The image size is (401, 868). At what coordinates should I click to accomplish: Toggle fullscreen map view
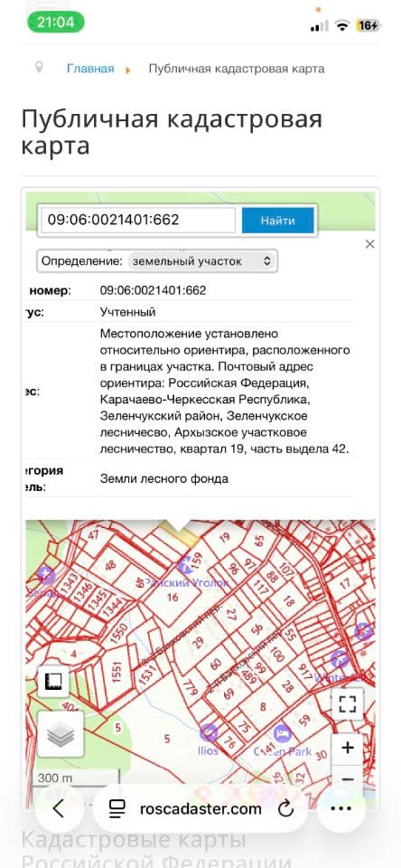(x=348, y=704)
